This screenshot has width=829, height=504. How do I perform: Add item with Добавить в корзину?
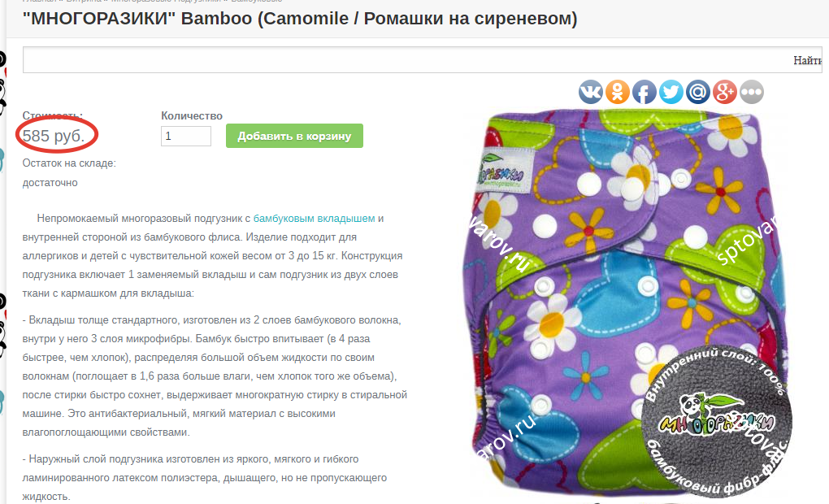[294, 136]
